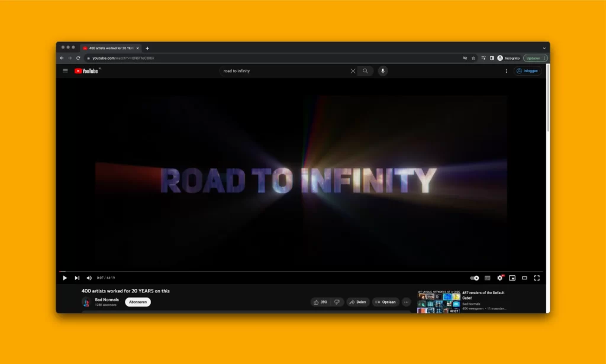
Task: Open a new browser tab
Action: click(x=147, y=49)
